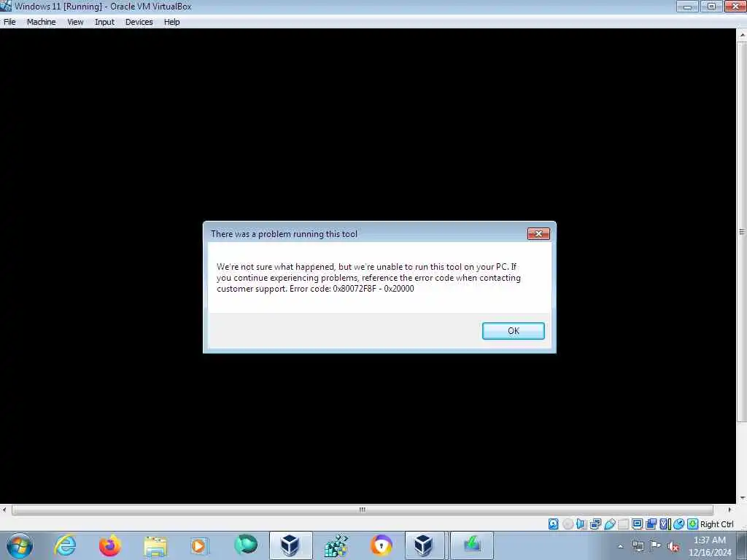Click the USB devices status icon
The image size is (747, 560).
coord(610,524)
